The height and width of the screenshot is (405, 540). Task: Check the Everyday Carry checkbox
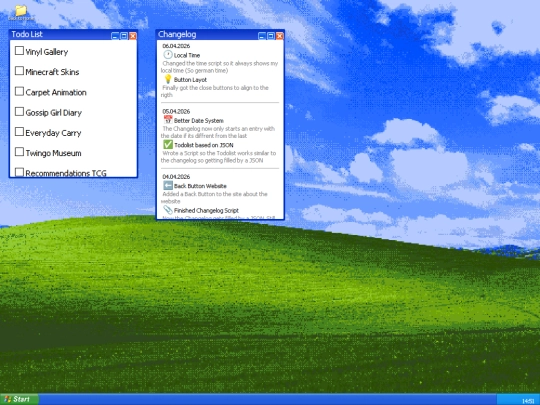pos(19,132)
